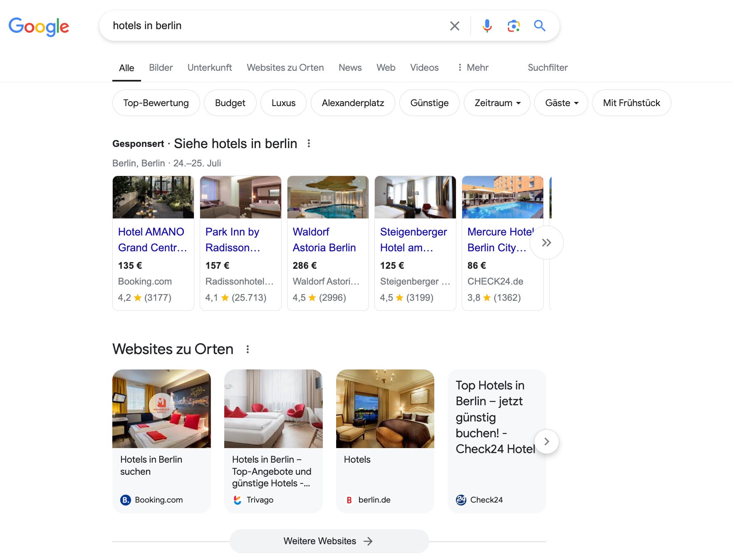Open three-dot menu beside Websites zu Orten

[248, 349]
